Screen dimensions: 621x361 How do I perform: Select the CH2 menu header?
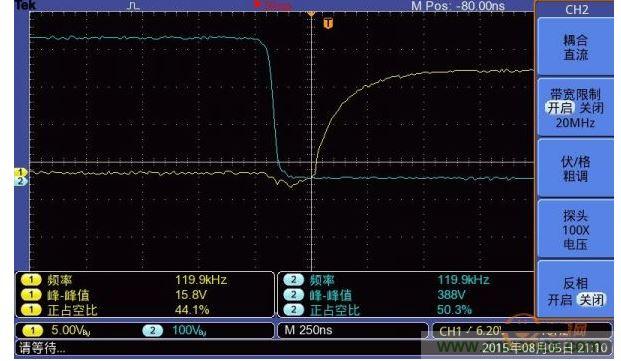577,10
